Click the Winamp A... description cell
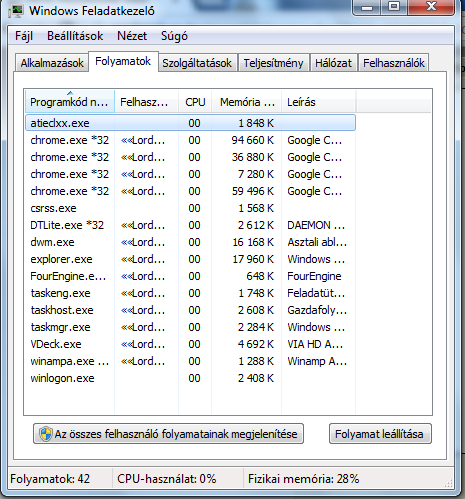Viewport: 465px width, 499px height. click(x=317, y=361)
